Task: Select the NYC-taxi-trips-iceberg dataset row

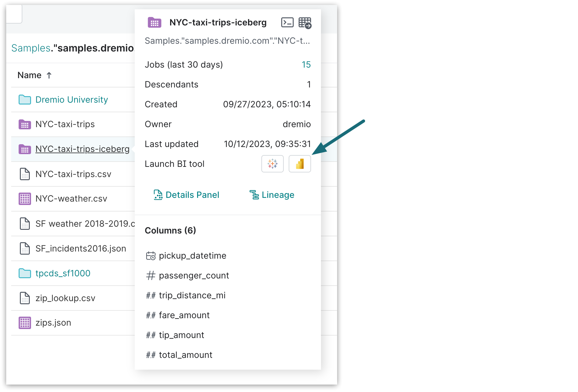Action: 82,149
